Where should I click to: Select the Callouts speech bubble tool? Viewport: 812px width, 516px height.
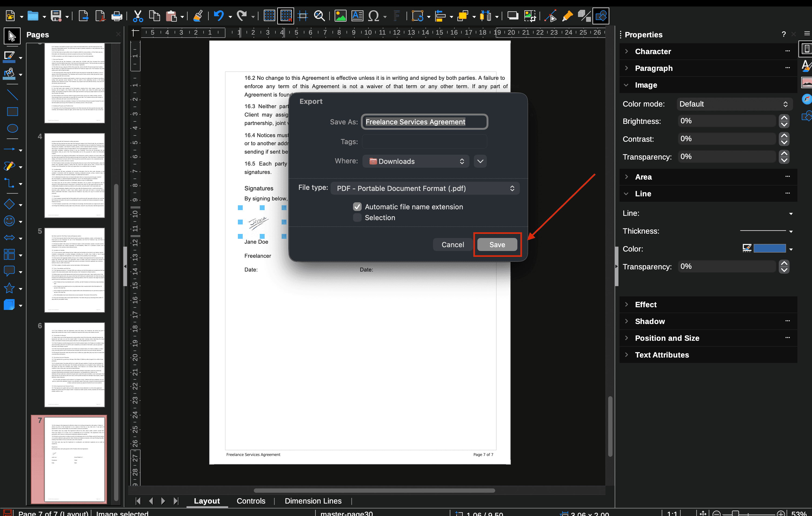pos(9,271)
